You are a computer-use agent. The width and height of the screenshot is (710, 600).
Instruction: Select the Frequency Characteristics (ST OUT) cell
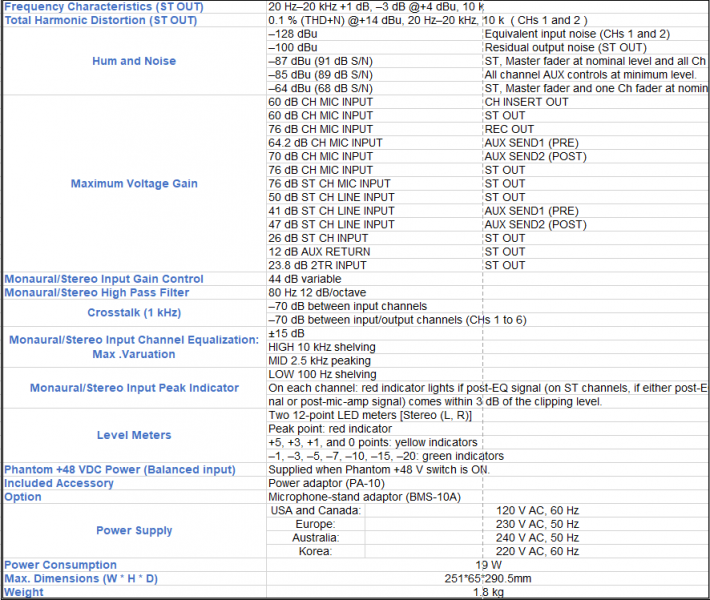tap(133, 6)
